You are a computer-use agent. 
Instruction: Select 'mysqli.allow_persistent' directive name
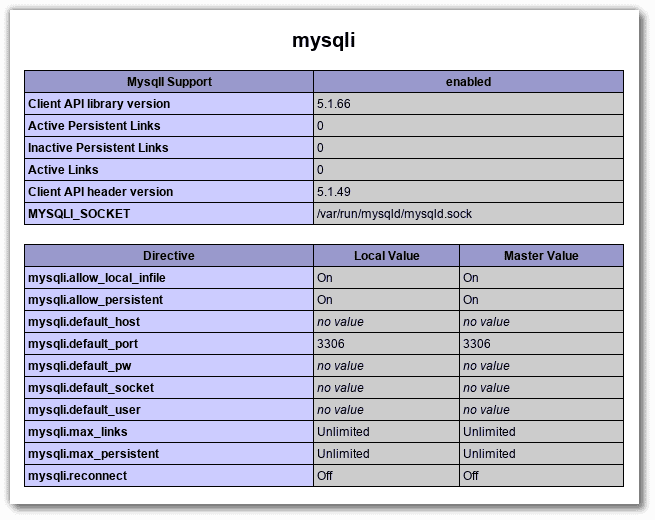95,300
